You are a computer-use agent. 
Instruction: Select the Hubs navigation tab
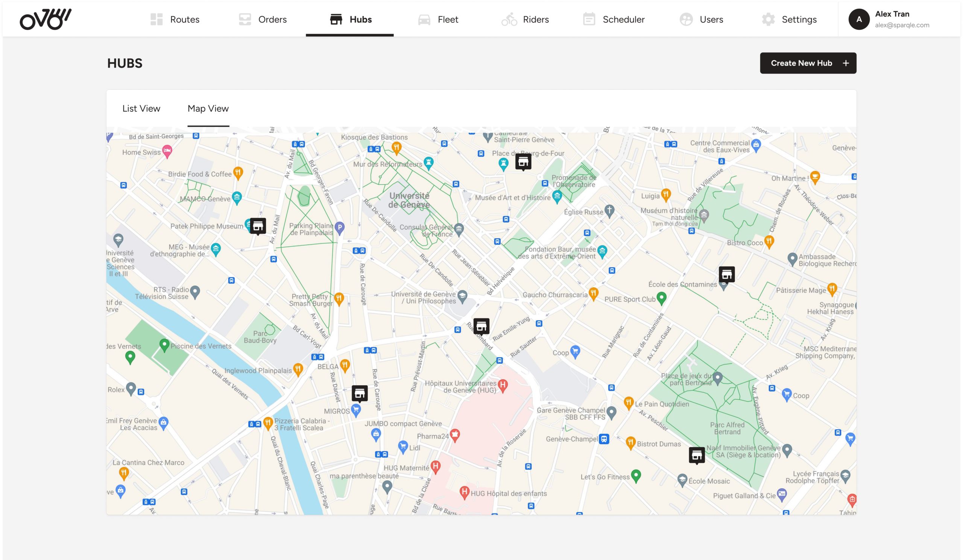pos(350,19)
